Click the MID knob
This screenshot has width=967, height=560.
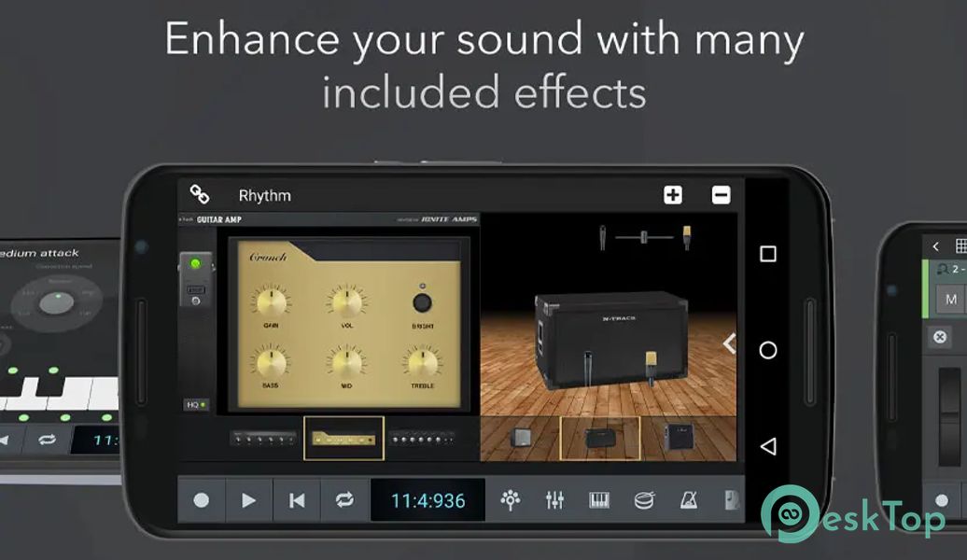[346, 363]
